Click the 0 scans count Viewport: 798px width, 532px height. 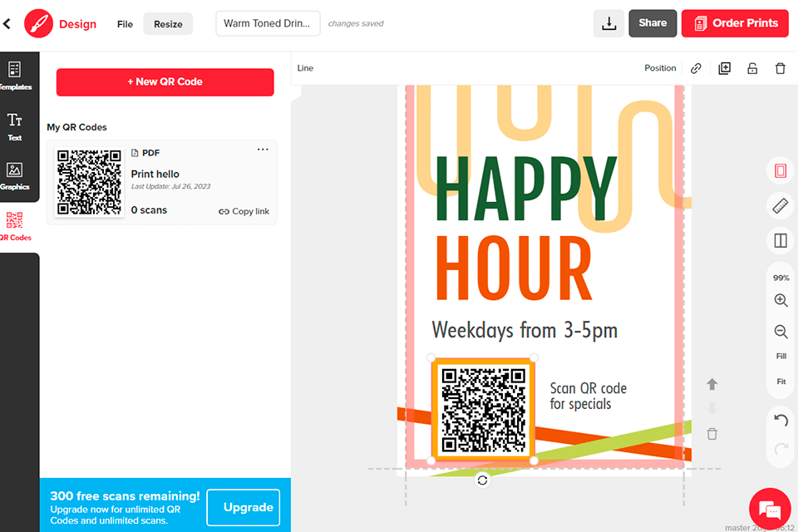[x=149, y=210]
